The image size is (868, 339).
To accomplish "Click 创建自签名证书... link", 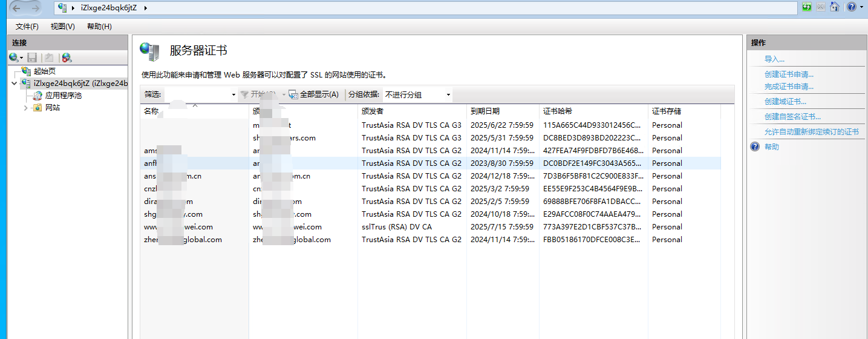I will point(792,117).
